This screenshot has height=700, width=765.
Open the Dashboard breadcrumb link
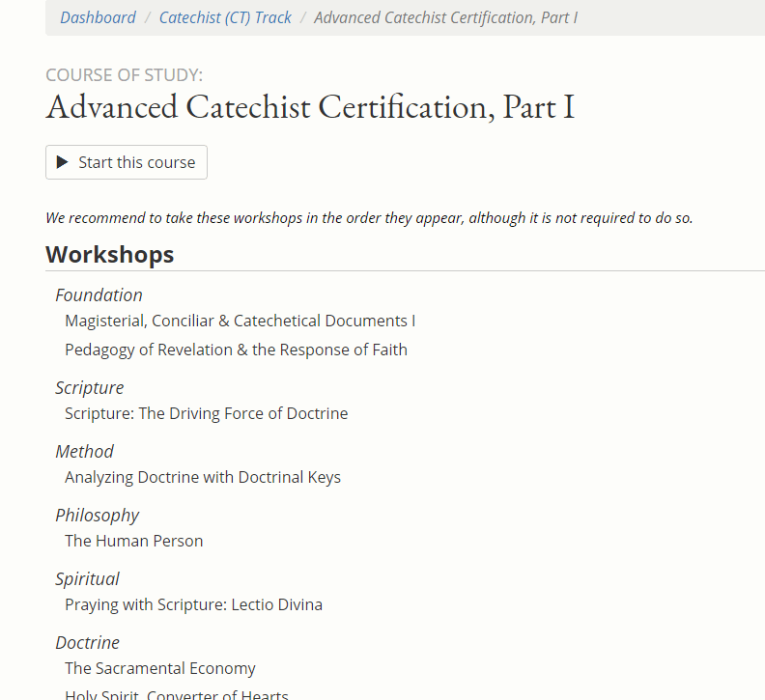tap(98, 17)
